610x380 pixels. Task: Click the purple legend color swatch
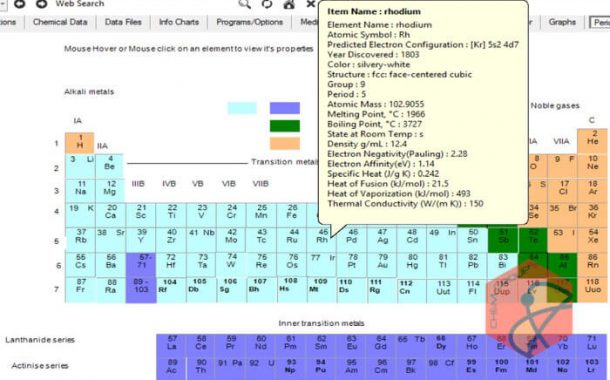coord(285,108)
